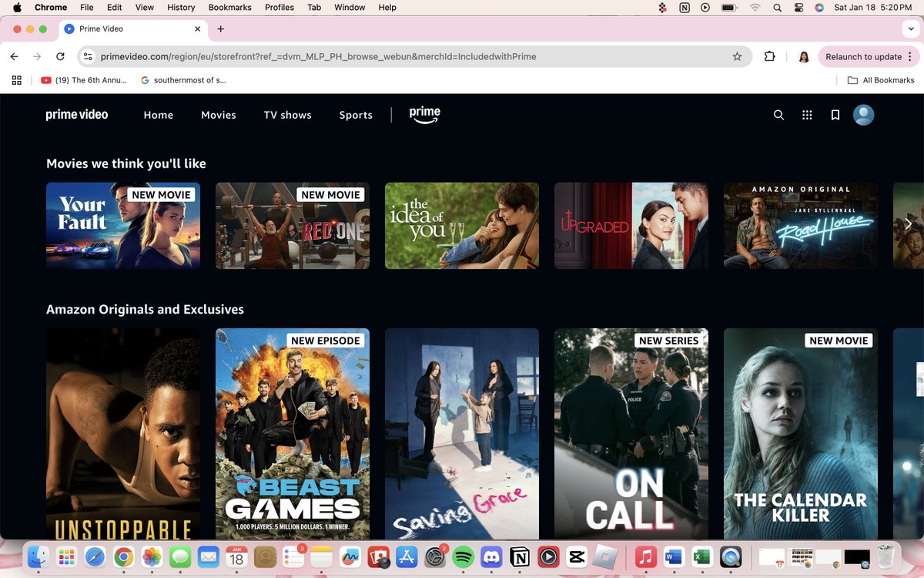Image resolution: width=924 pixels, height=578 pixels.
Task: Open Prime Video search magnifier icon
Action: tap(778, 115)
